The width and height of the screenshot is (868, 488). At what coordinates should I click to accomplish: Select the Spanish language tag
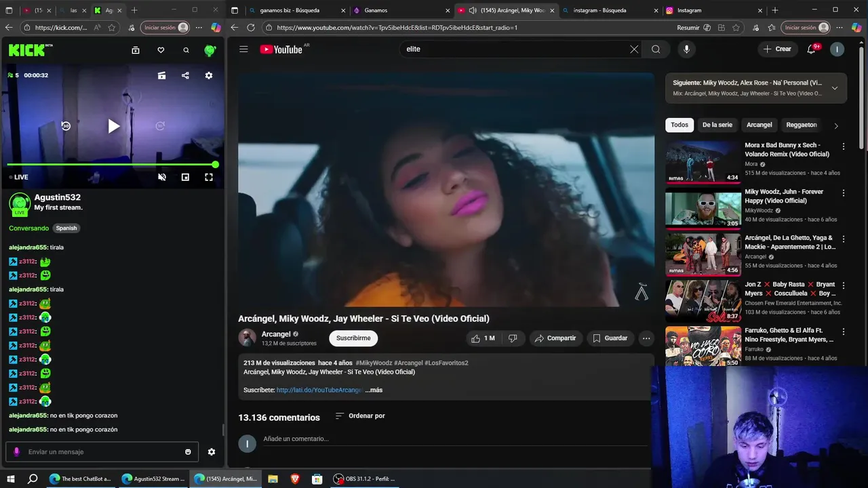click(x=66, y=228)
